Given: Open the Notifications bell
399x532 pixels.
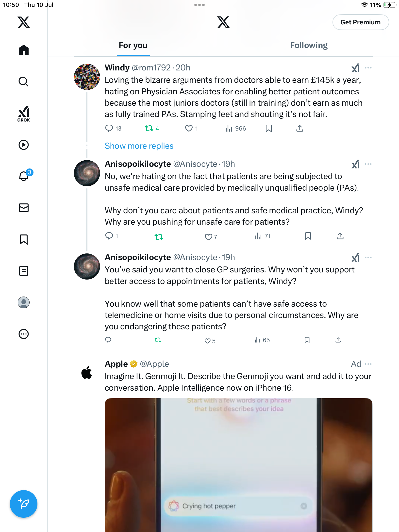Looking at the screenshot, I should point(24,176).
